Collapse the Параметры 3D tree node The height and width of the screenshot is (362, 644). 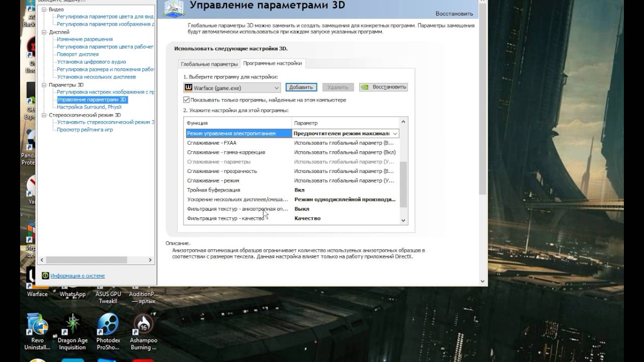tap(44, 85)
